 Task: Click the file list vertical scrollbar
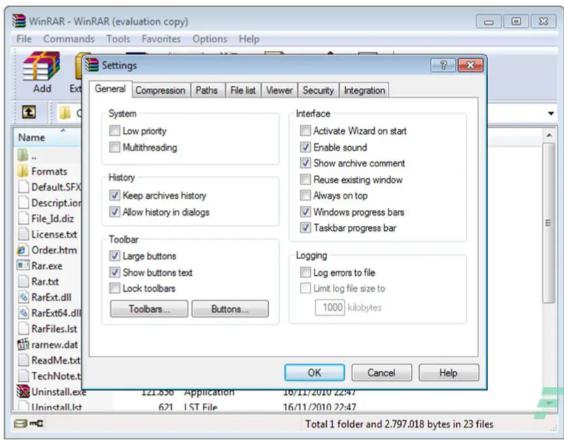pyautogui.click(x=549, y=223)
